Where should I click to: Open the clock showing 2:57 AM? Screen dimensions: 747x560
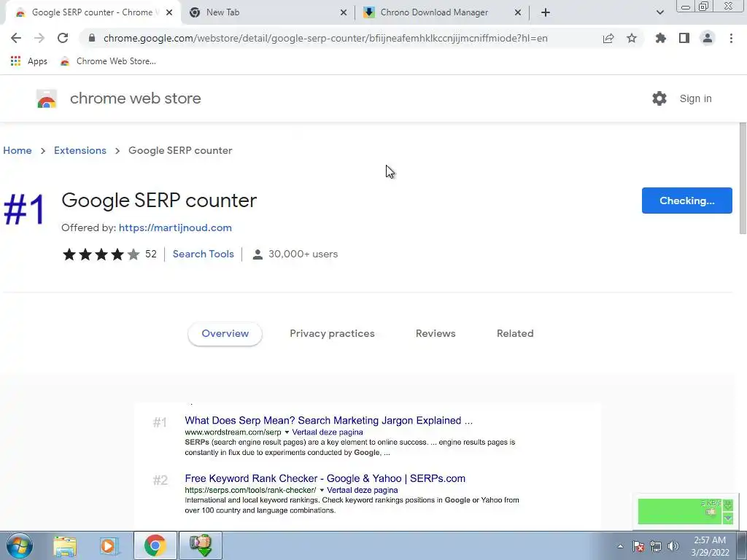point(710,546)
